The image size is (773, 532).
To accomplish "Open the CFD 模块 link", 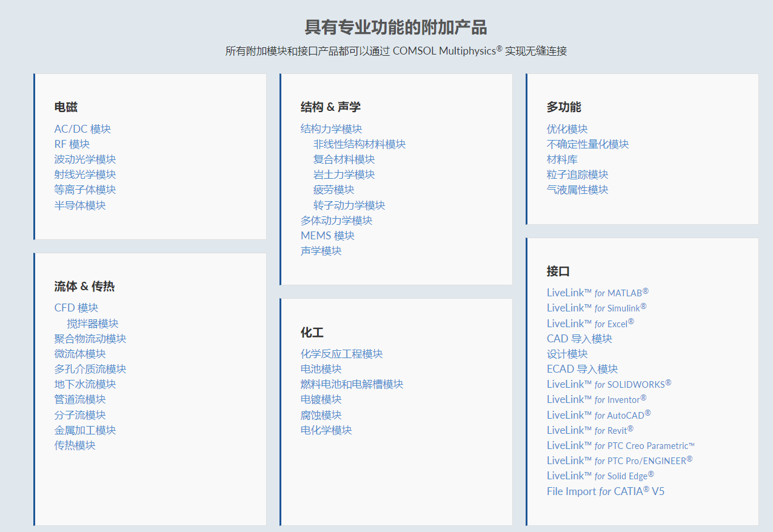I will (76, 308).
